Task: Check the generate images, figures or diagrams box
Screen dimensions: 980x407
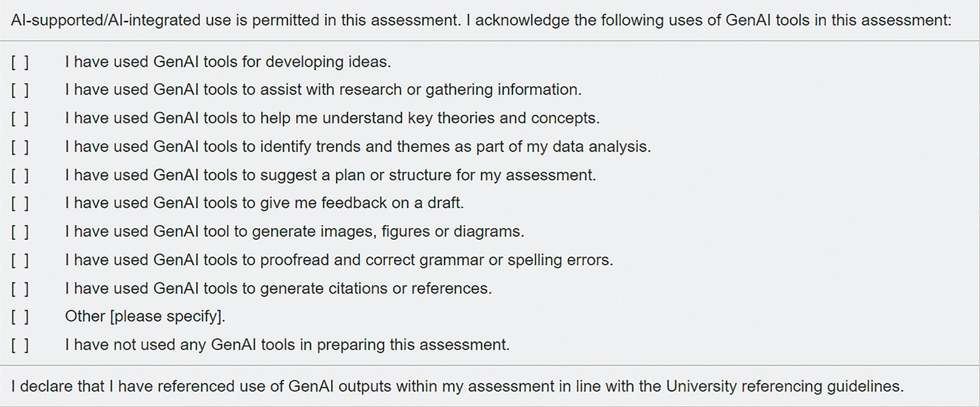Action: 20,232
